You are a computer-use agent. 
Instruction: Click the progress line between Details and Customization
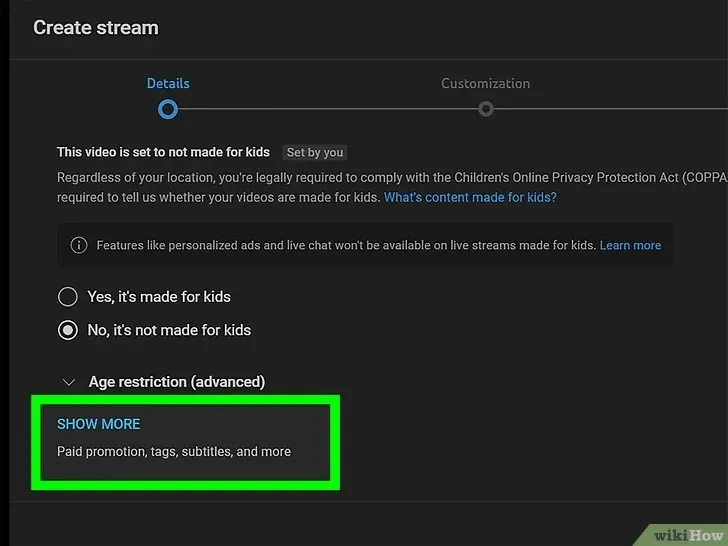pyautogui.click(x=328, y=109)
